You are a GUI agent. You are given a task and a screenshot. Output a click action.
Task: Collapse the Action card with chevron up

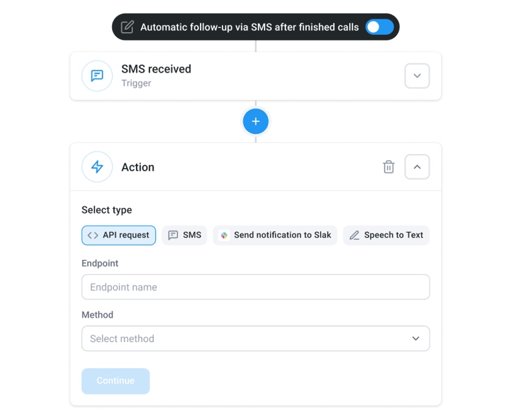coord(417,167)
